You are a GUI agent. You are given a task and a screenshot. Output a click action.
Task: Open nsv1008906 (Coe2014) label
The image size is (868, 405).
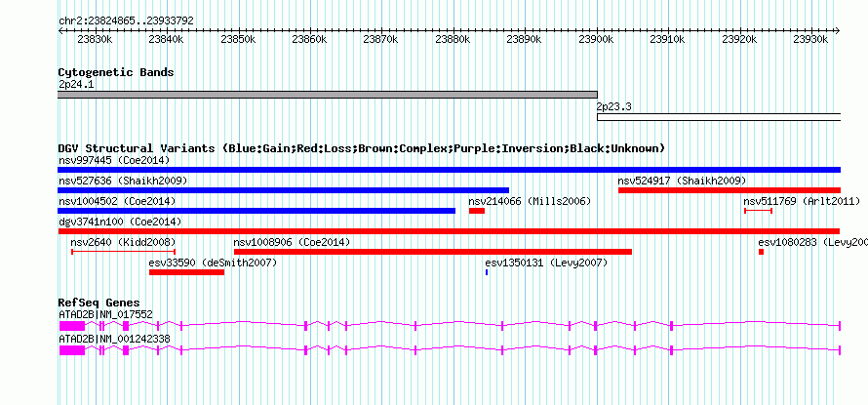pyautogui.click(x=292, y=243)
